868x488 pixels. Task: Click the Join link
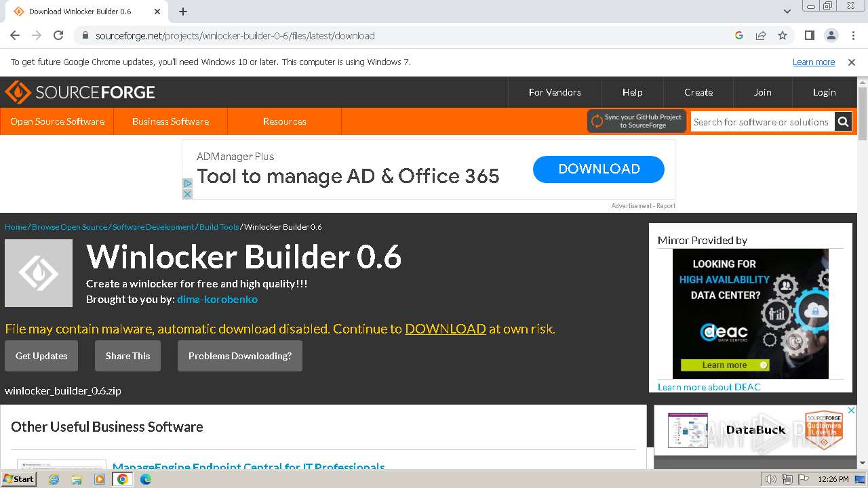point(763,92)
